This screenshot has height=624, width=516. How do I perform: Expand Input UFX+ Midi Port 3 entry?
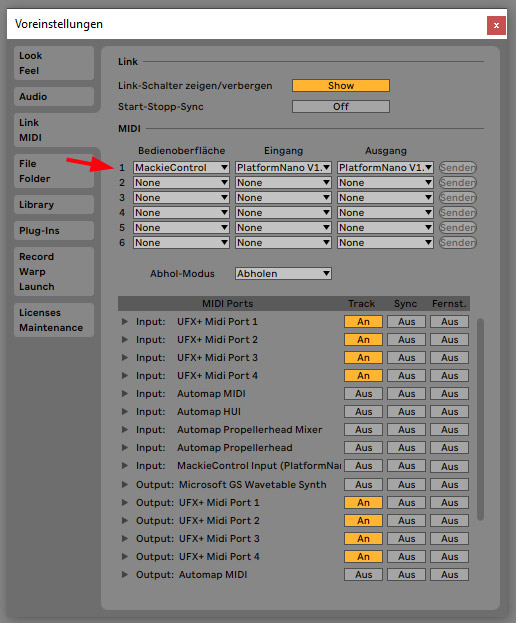(125, 357)
